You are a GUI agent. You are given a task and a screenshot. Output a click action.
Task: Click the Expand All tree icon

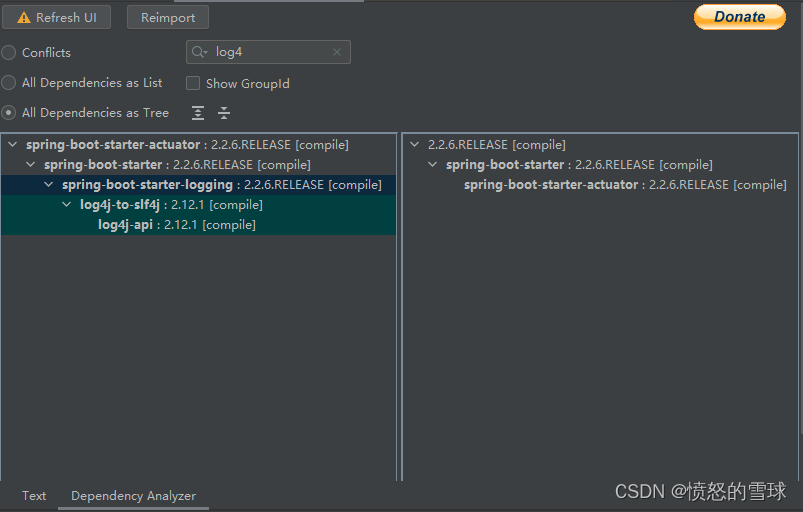[x=198, y=113]
